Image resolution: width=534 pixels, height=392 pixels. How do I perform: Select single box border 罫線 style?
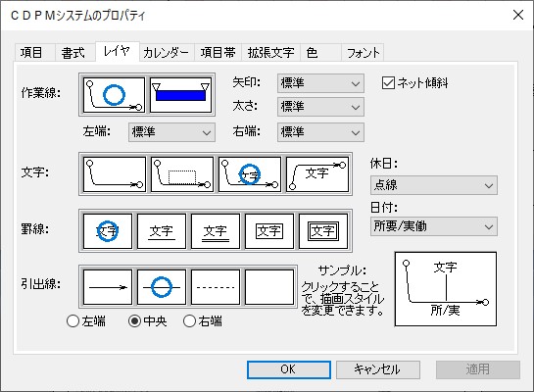(269, 231)
